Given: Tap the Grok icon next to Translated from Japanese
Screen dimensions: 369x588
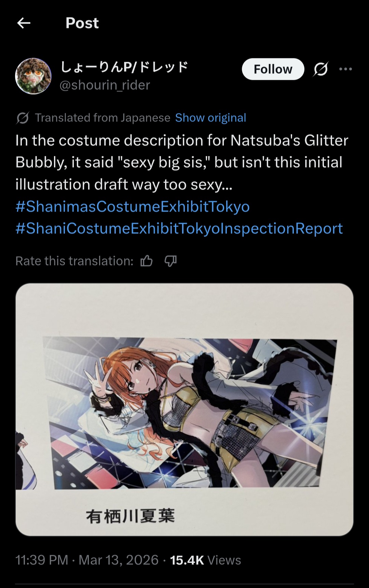Looking at the screenshot, I should [23, 118].
